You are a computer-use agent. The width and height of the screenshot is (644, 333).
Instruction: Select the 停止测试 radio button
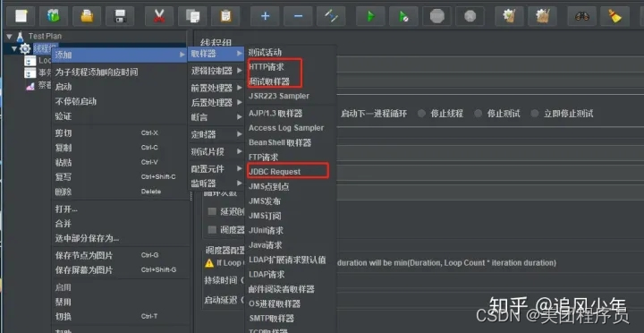click(478, 114)
